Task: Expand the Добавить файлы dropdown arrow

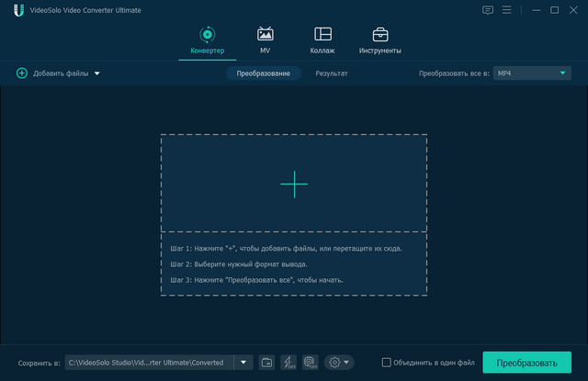Action: point(96,73)
